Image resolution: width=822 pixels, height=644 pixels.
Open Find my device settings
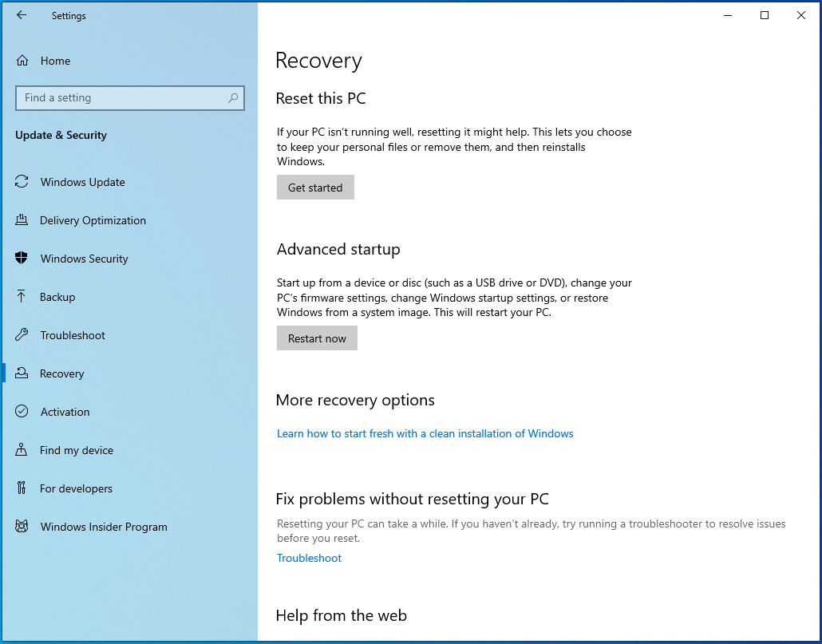point(129,449)
